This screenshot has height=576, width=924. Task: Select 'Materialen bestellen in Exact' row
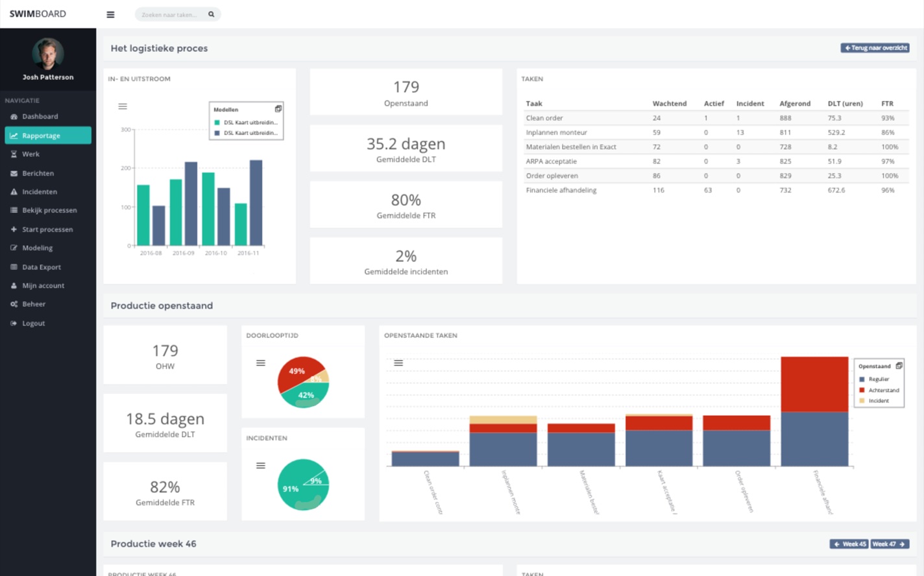coord(716,147)
